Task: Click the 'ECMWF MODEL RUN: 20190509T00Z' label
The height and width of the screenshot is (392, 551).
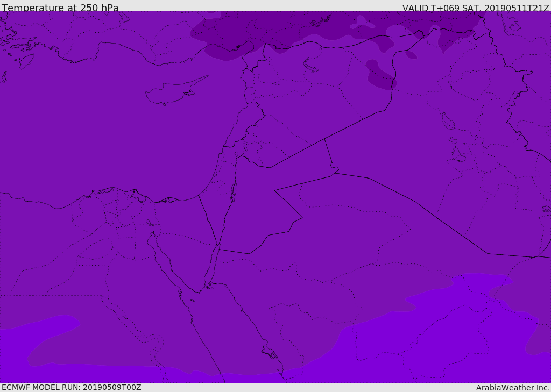Action: (72, 387)
